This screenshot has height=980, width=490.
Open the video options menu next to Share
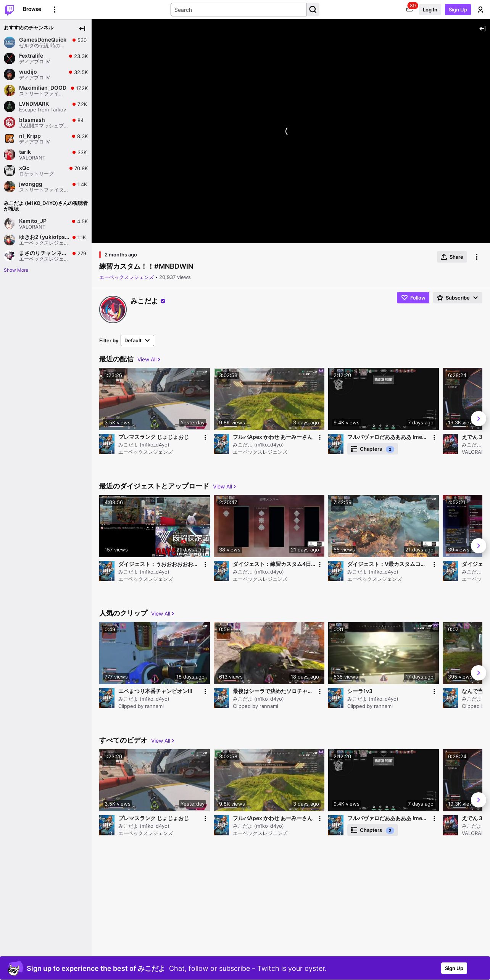pos(477,257)
